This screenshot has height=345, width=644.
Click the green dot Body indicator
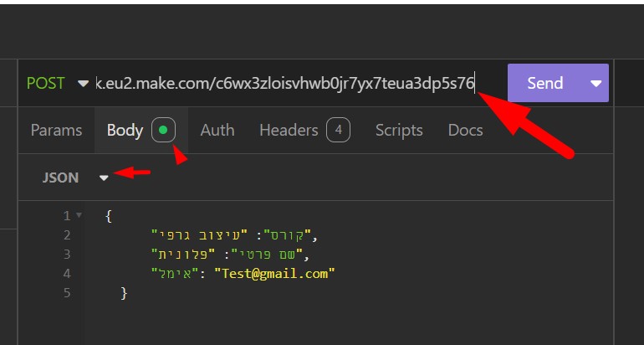(x=163, y=131)
